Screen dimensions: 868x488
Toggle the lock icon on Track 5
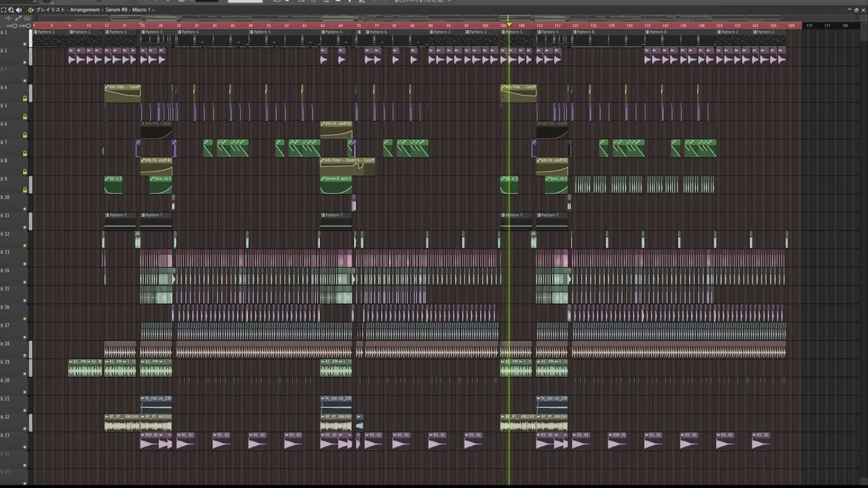click(25, 117)
